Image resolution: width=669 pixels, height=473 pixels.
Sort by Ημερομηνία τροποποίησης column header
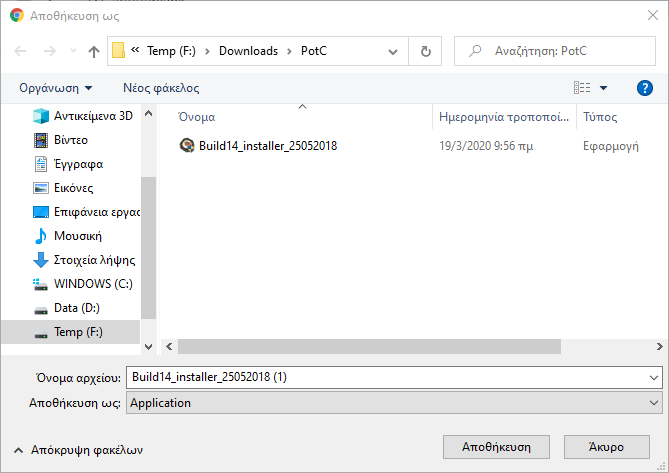(x=504, y=117)
